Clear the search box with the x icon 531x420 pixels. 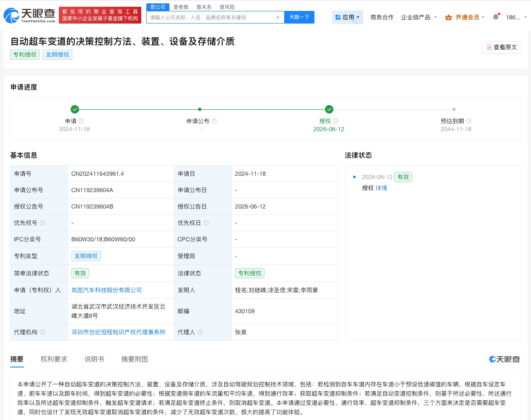[278, 17]
